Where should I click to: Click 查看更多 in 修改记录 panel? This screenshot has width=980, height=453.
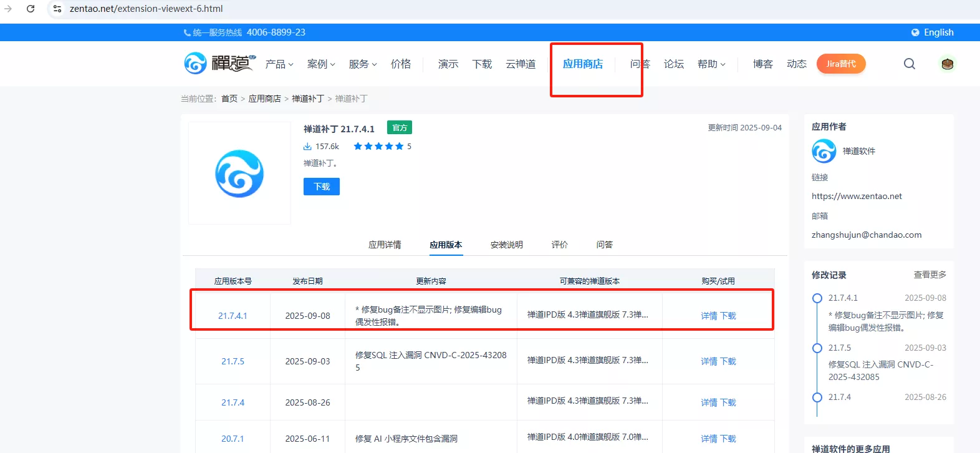(x=930, y=275)
